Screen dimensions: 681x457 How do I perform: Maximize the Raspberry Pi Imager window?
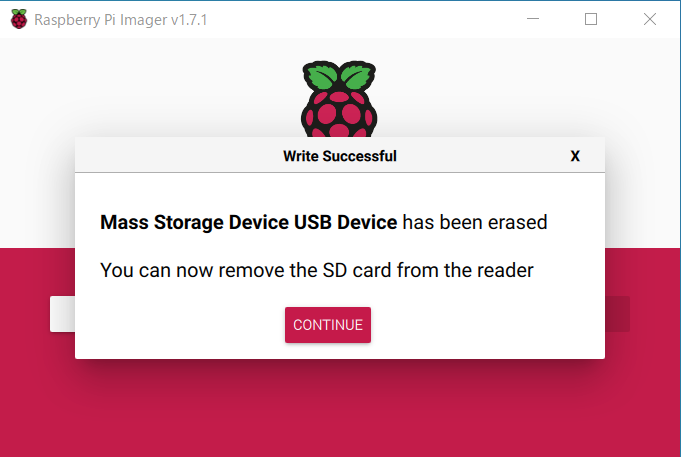click(x=591, y=19)
